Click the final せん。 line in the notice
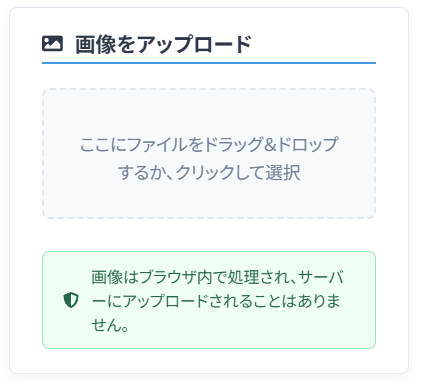Screen dimensions: 421x381 (110, 325)
